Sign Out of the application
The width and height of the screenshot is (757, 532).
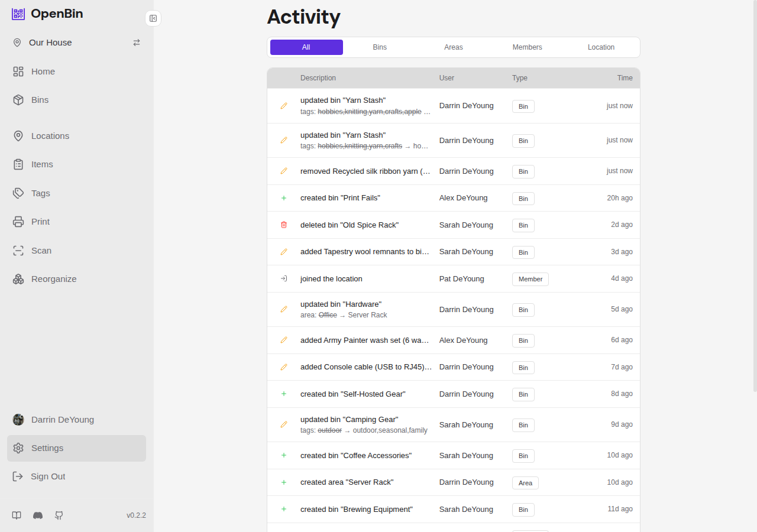point(48,476)
